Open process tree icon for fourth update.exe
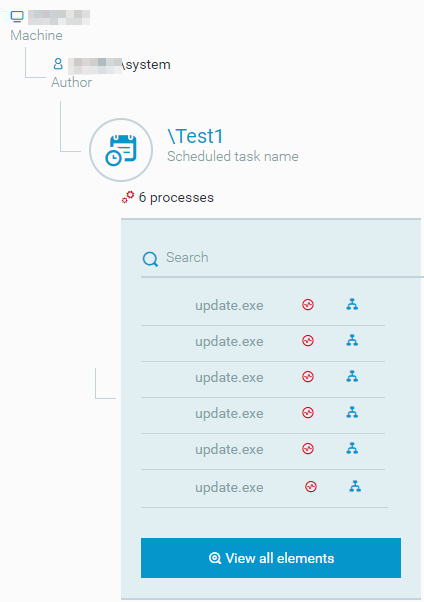Screen dimensions: 424x602 click(352, 412)
